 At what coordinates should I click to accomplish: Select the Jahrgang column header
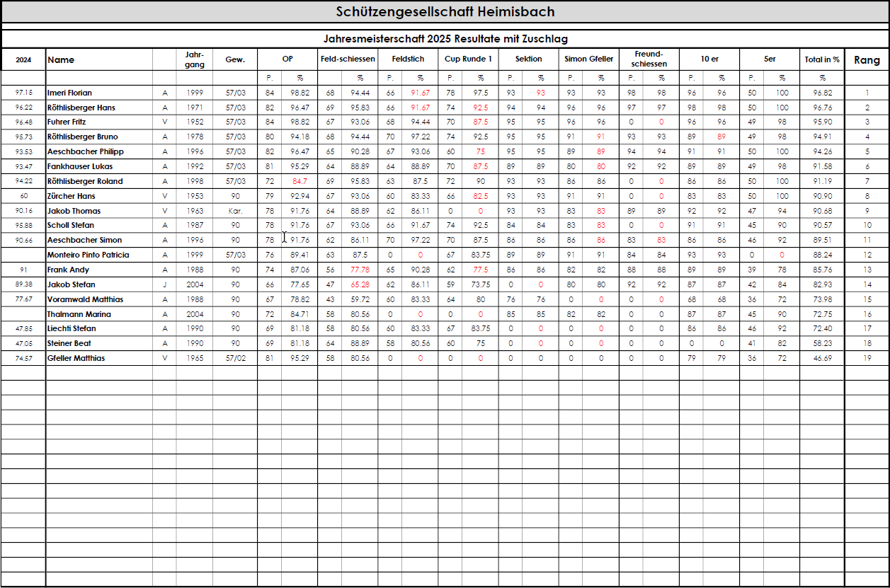point(195,59)
